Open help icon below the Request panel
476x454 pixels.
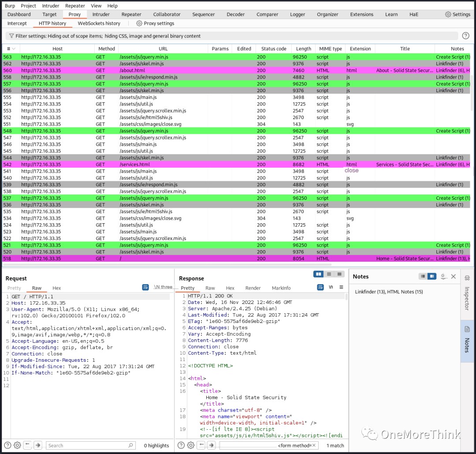tap(7, 445)
